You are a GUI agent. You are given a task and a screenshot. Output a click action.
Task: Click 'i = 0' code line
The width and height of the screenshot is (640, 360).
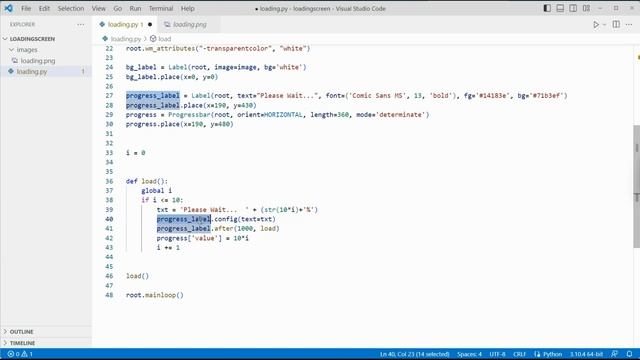point(136,153)
